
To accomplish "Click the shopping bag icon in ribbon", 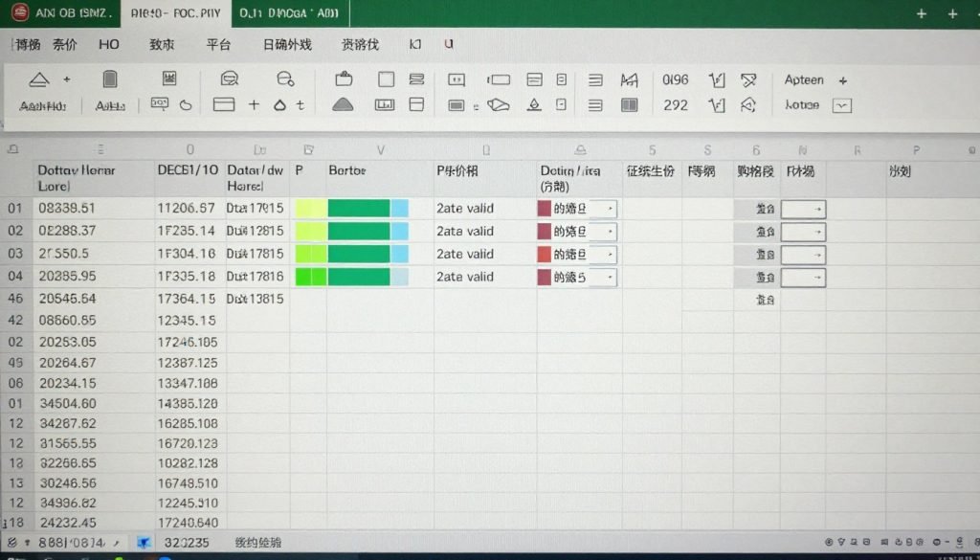I will (x=344, y=79).
